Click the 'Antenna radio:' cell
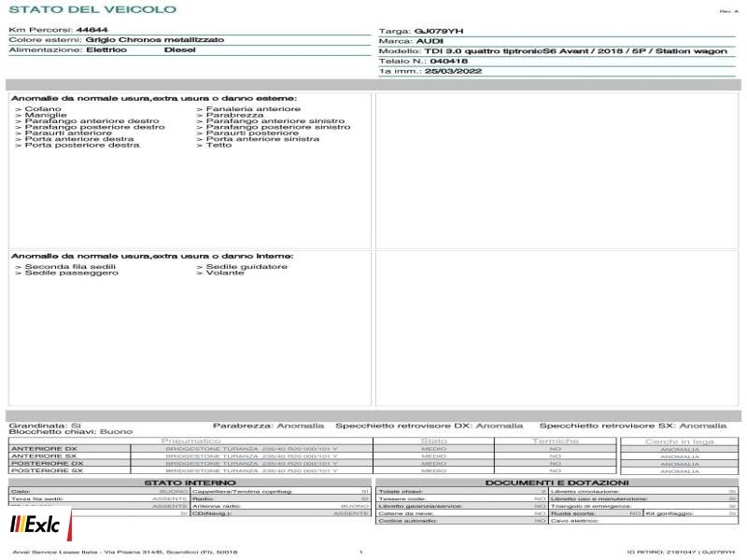The width and height of the screenshot is (747, 560). point(281,506)
